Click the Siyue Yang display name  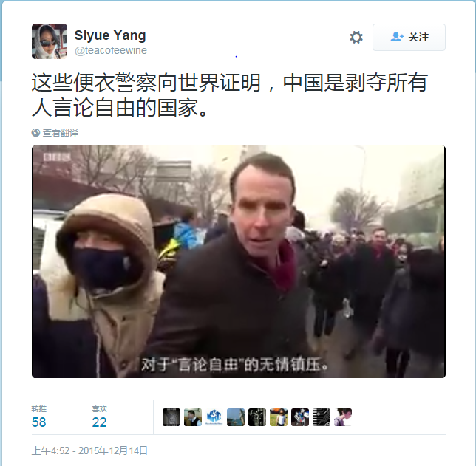click(x=110, y=35)
